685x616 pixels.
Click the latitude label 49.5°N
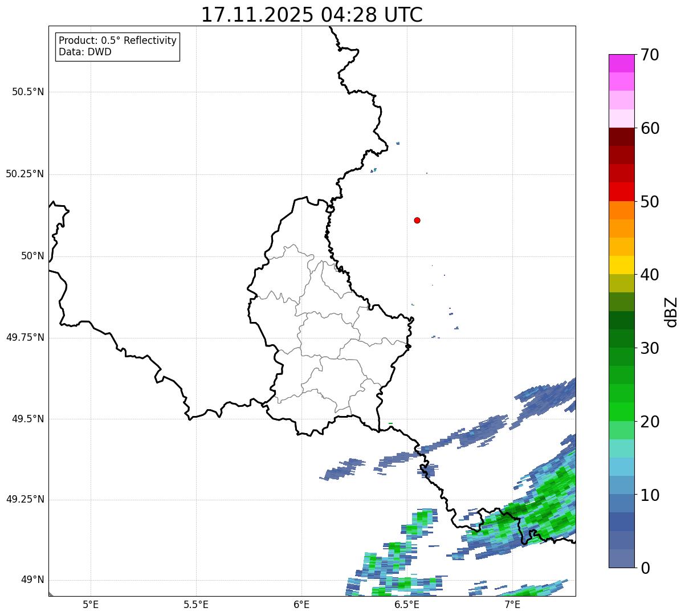point(28,419)
